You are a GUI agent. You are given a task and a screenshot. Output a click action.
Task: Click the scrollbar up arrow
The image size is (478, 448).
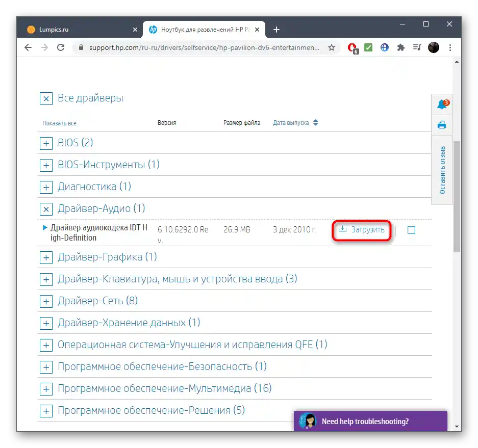457,62
